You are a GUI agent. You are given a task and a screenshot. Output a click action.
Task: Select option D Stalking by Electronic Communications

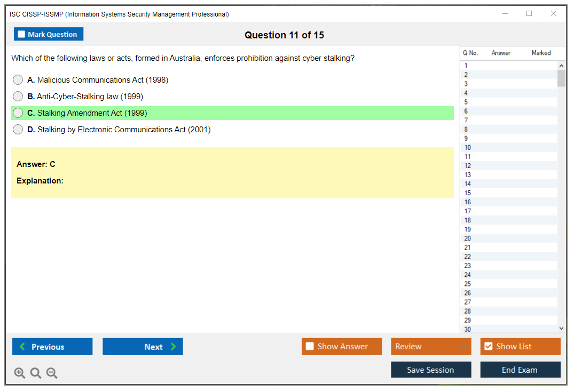click(x=18, y=130)
